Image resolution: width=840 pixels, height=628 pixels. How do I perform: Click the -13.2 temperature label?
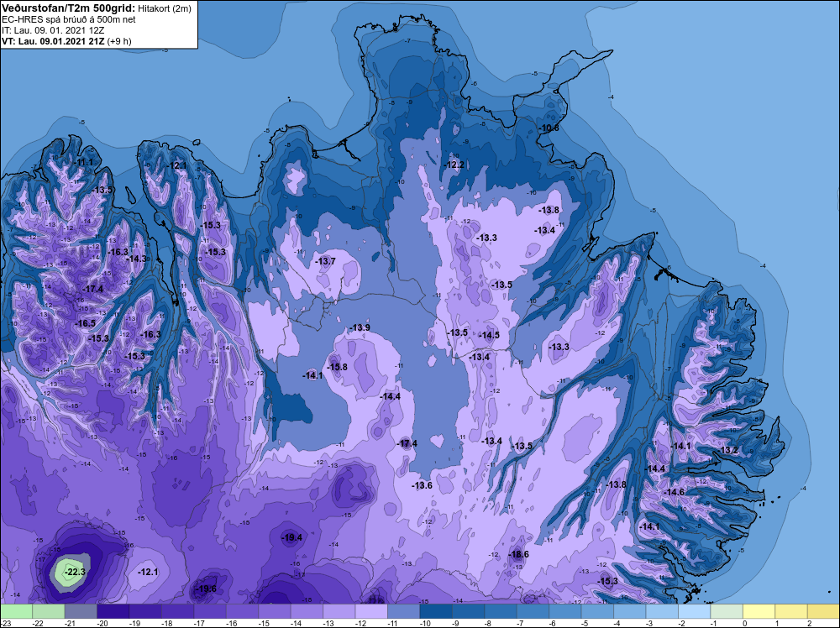tap(728, 450)
